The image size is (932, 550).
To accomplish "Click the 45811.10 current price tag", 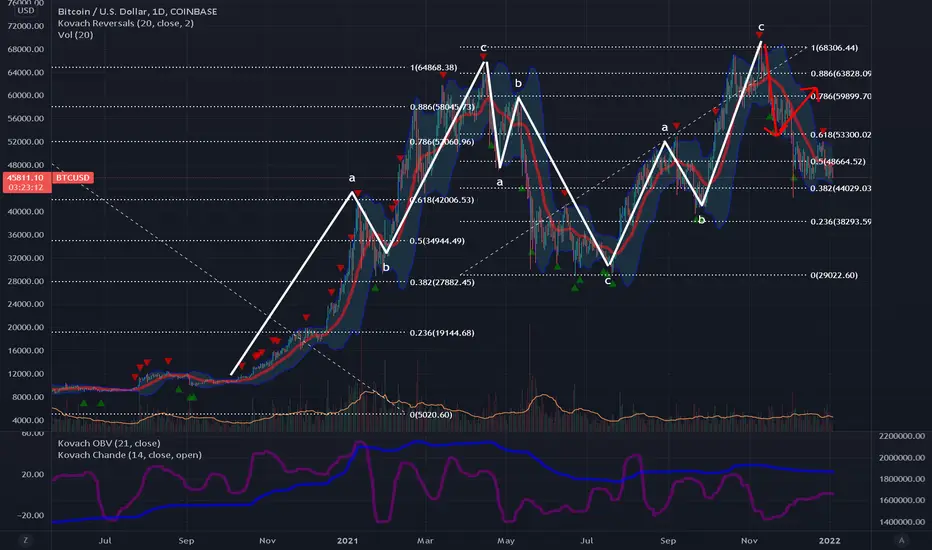I will tap(27, 177).
